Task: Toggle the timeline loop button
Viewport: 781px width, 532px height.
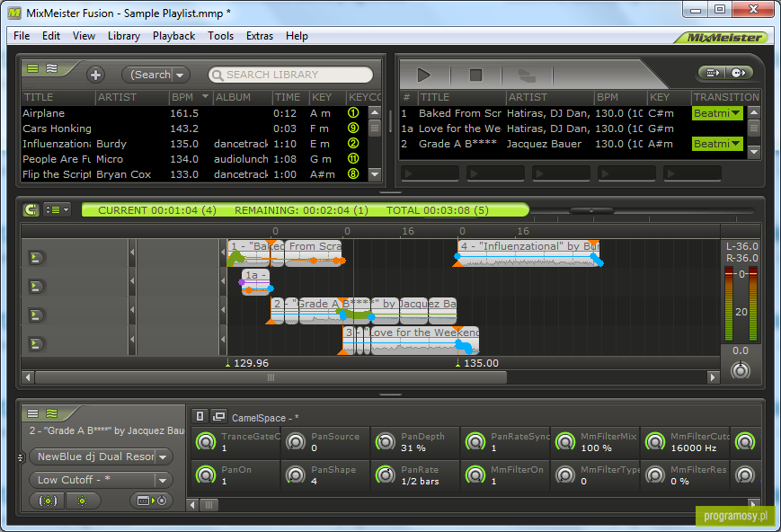Action: pos(31,209)
